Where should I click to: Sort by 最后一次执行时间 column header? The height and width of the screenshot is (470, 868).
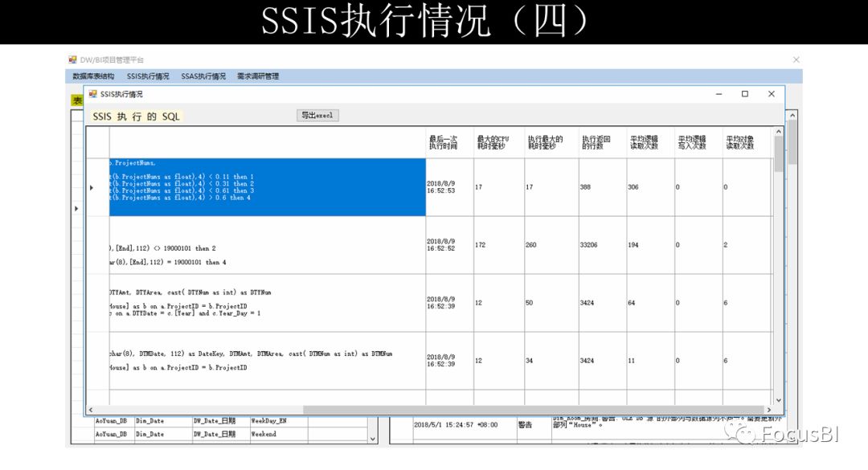pos(449,143)
